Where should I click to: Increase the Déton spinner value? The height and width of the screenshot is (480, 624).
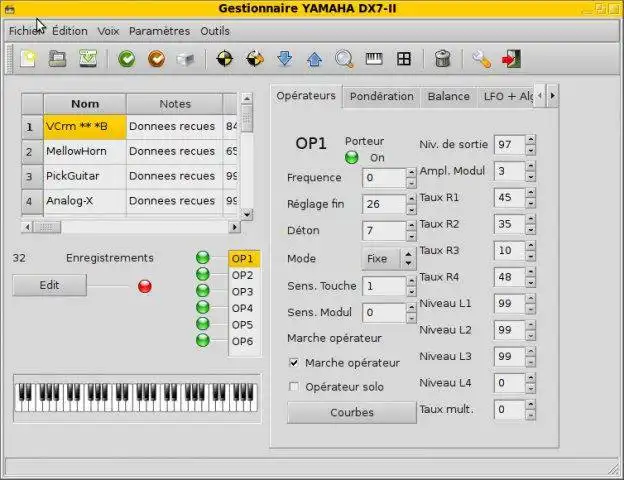point(411,226)
